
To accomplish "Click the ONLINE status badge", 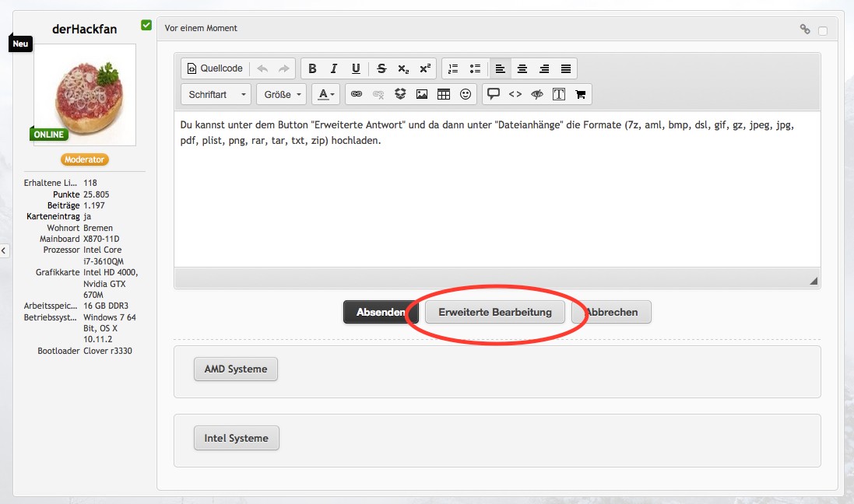I will point(49,135).
